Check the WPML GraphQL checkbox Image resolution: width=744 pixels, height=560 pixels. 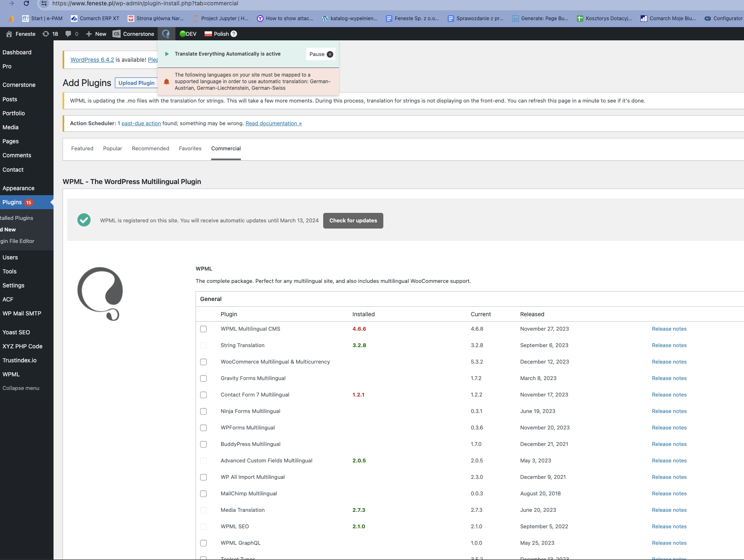pyautogui.click(x=203, y=543)
